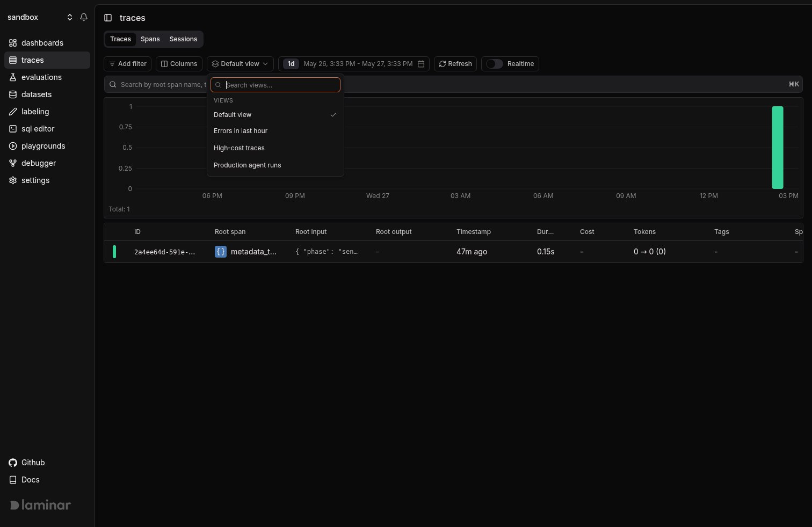Open the date range May 26 - May 27 picker
The height and width of the screenshot is (527, 812).
(358, 64)
